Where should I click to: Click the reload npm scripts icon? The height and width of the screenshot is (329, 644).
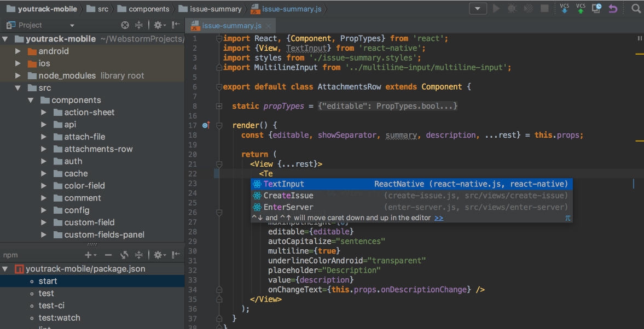pyautogui.click(x=123, y=254)
